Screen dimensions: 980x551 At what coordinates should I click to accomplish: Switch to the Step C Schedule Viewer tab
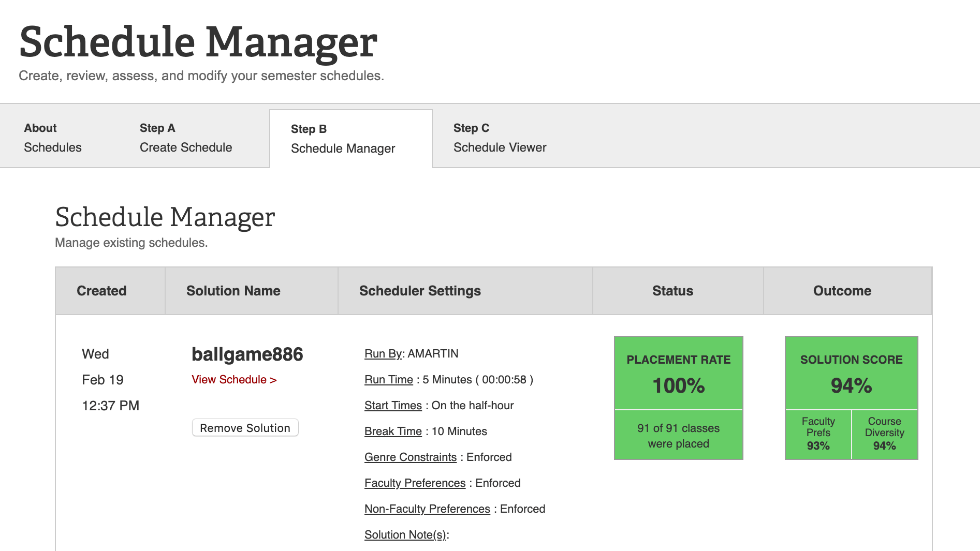(499, 137)
